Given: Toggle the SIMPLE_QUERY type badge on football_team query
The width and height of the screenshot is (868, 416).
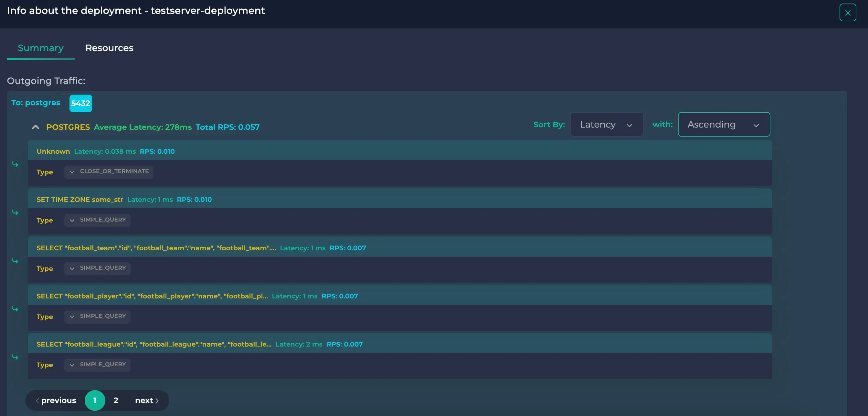Looking at the screenshot, I should point(97,268).
